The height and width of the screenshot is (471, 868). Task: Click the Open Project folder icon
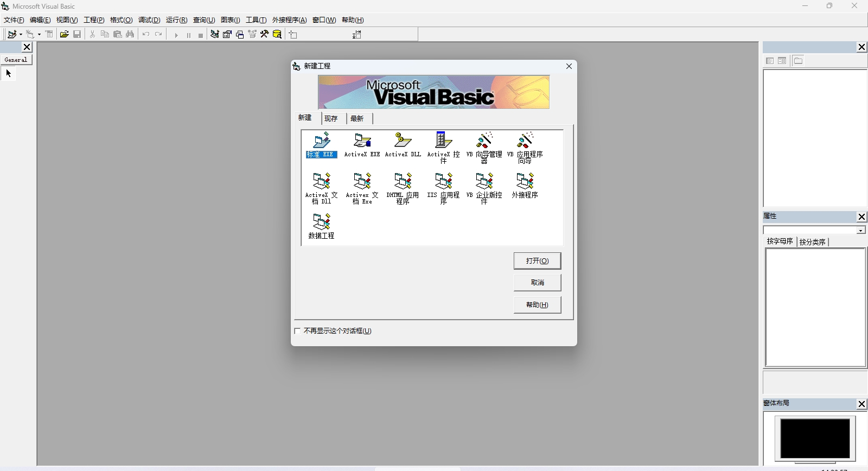64,34
